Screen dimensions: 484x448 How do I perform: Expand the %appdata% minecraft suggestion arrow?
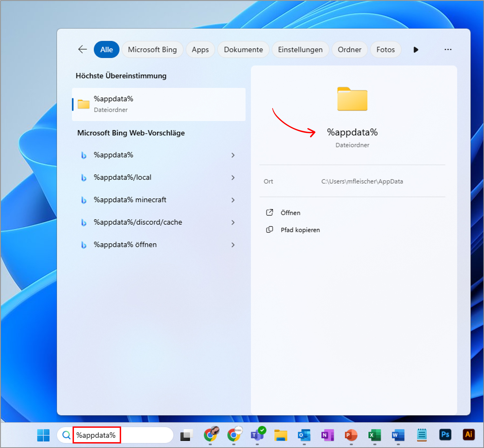pyautogui.click(x=233, y=200)
